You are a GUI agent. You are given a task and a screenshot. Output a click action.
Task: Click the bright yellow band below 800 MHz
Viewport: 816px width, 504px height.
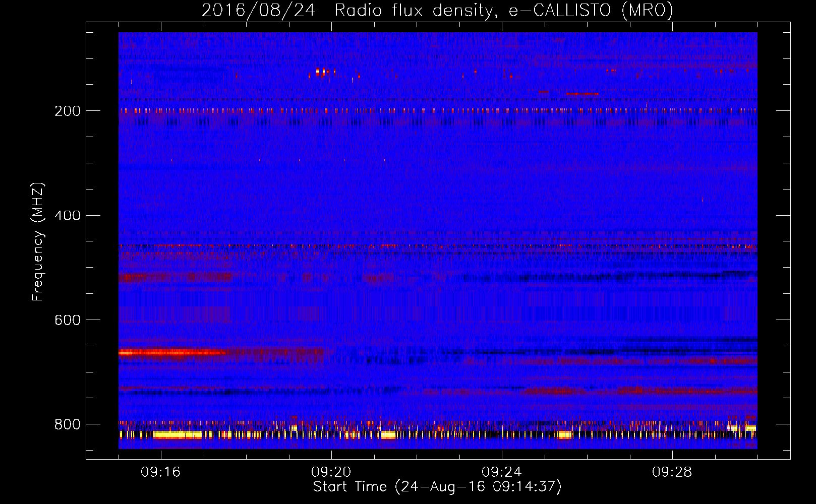(178, 434)
